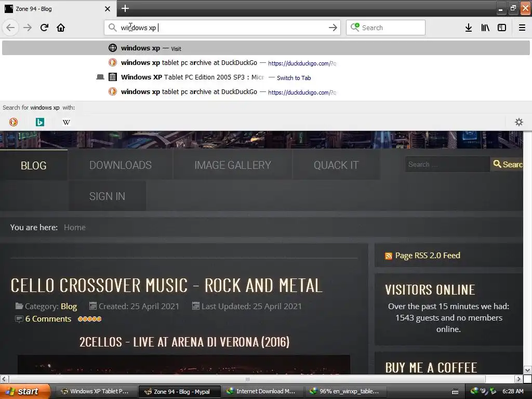Image resolution: width=532 pixels, height=399 pixels.
Task: Restore down the browser window
Action: [513, 8]
